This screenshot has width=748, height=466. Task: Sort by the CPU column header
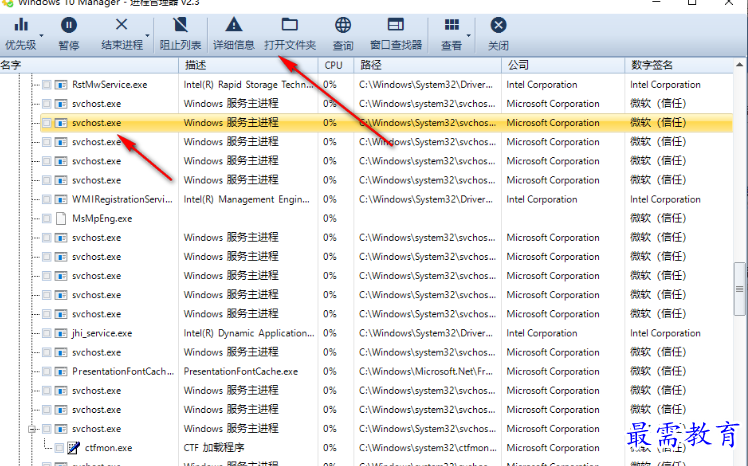pos(336,65)
